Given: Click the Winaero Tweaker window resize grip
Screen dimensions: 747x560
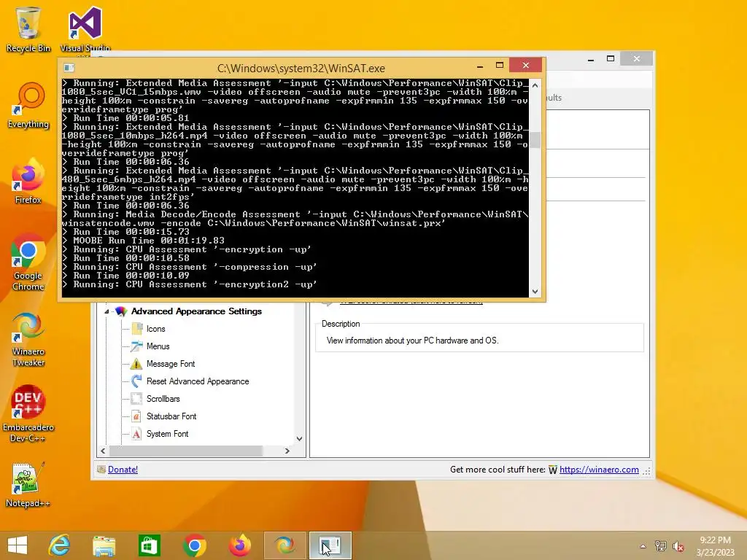Looking at the screenshot, I should point(646,471).
